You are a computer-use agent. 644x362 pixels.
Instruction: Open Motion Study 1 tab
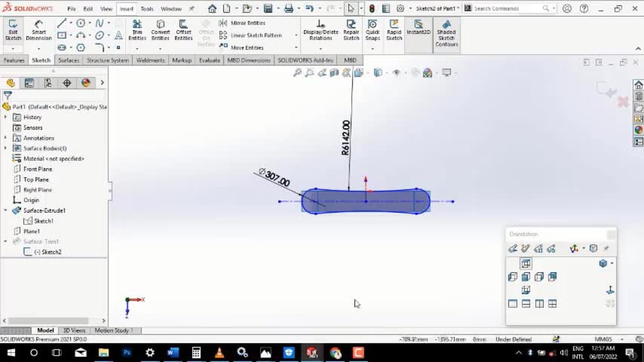tap(114, 330)
